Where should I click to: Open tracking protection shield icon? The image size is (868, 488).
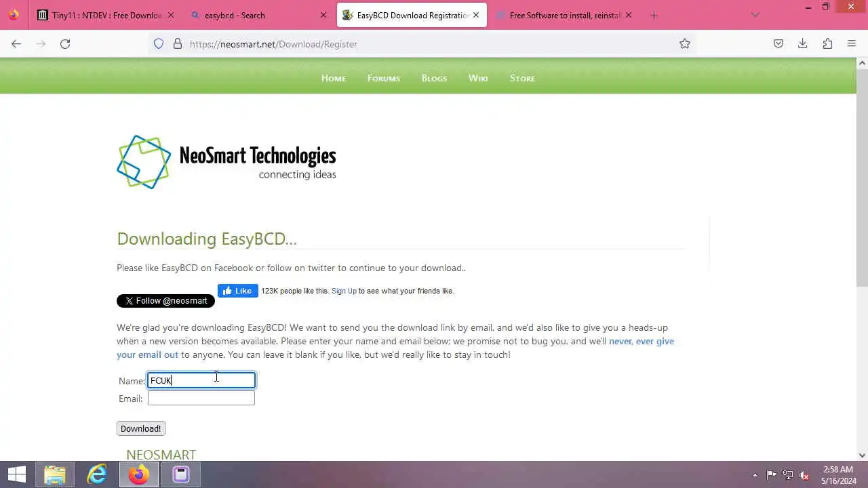pos(159,43)
